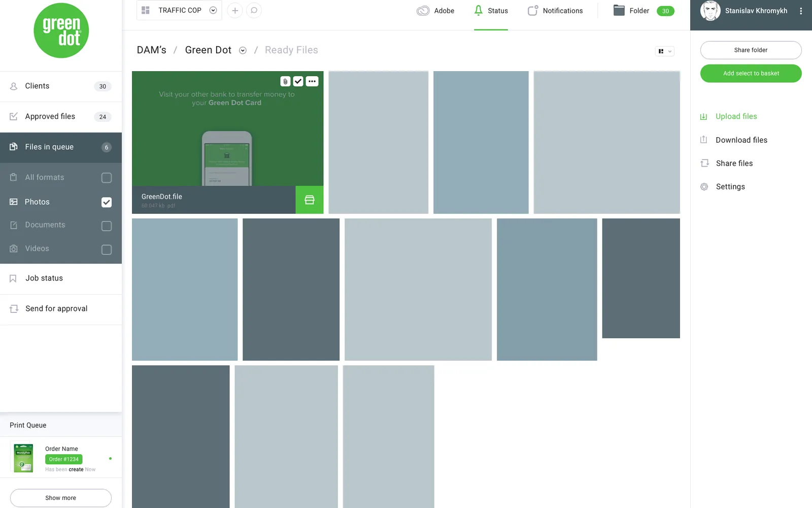Click the Share files label
Screen dimensions: 812x508
[734, 163]
